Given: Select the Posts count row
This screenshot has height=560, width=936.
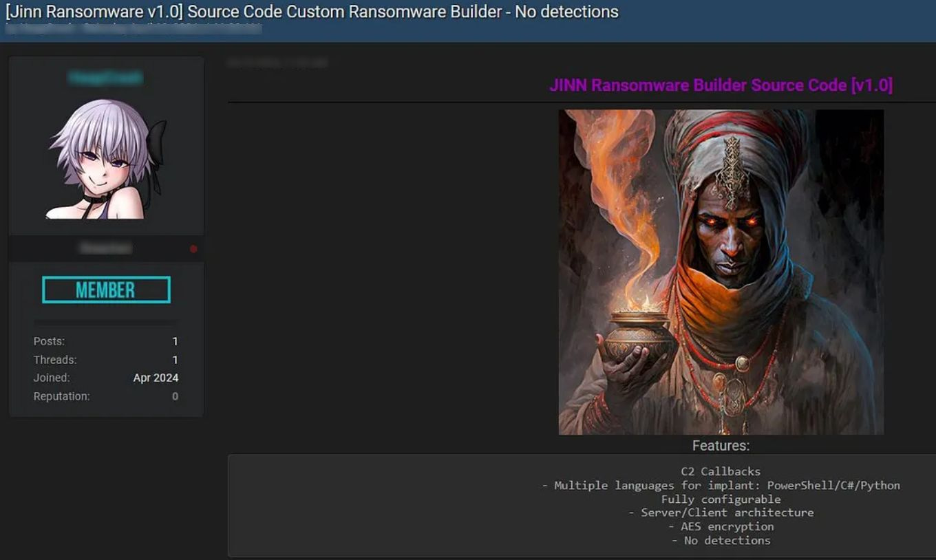Looking at the screenshot, I should (x=106, y=341).
